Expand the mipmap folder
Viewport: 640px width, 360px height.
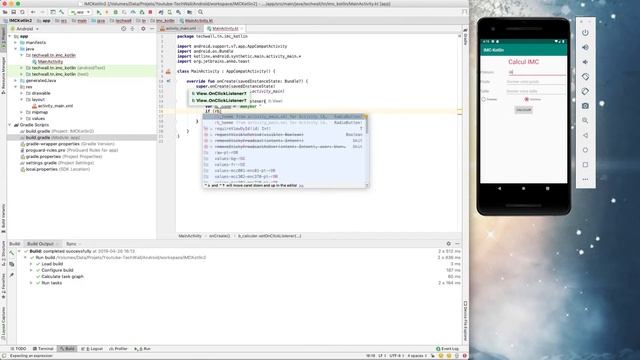(x=22, y=112)
